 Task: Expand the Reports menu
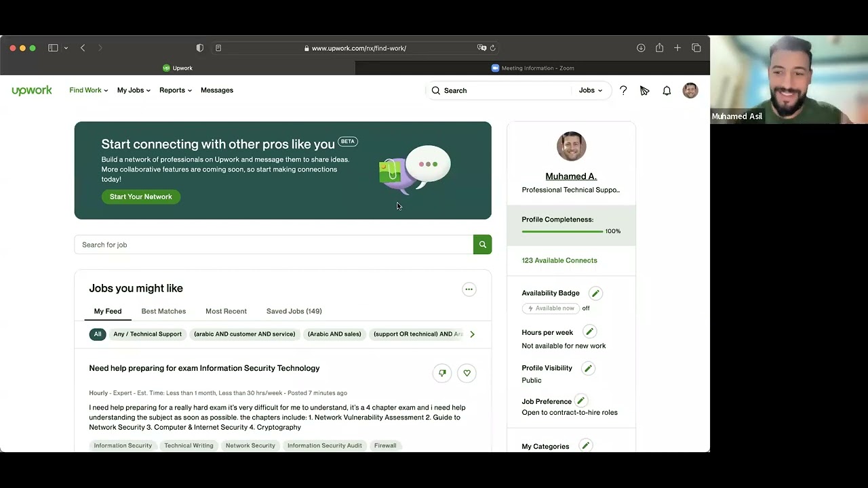pyautogui.click(x=176, y=90)
